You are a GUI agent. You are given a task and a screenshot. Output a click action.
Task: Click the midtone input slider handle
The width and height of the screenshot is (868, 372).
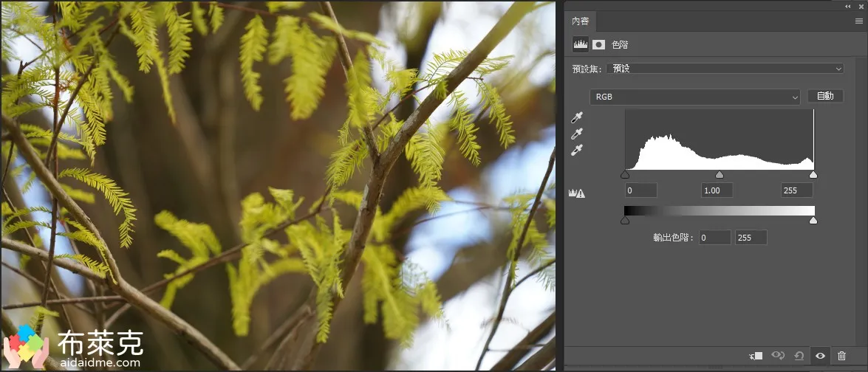point(720,175)
